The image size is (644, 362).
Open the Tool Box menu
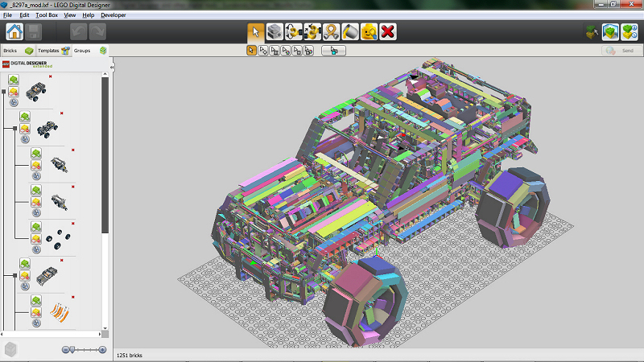coord(47,15)
